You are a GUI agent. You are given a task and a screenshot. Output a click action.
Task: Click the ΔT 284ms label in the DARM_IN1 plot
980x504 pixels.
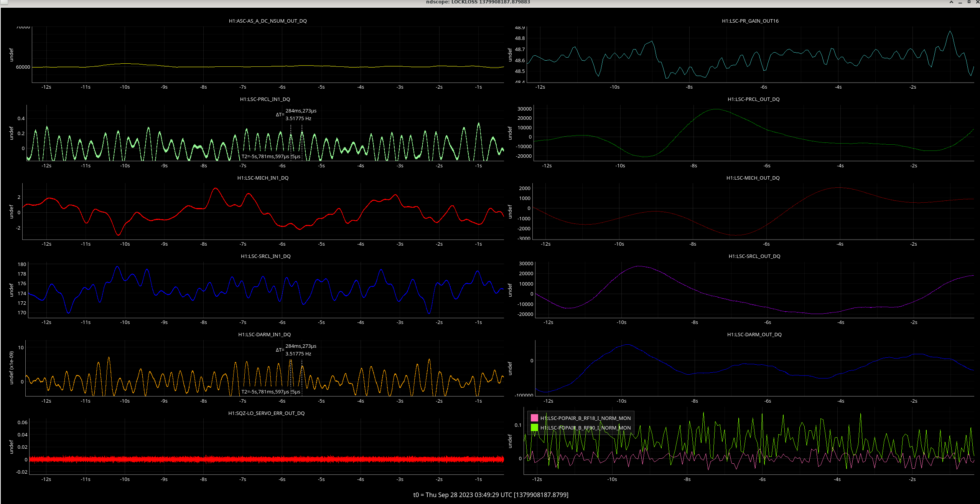pos(301,346)
